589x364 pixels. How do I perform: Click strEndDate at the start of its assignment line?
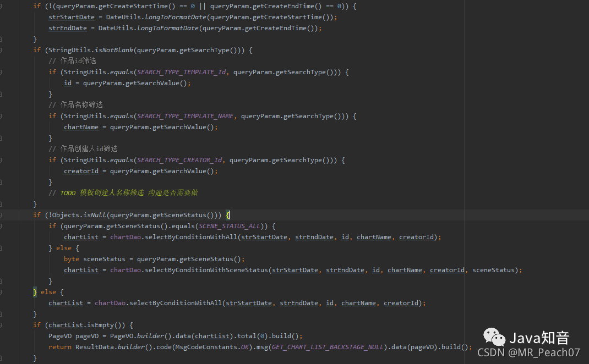pos(68,28)
